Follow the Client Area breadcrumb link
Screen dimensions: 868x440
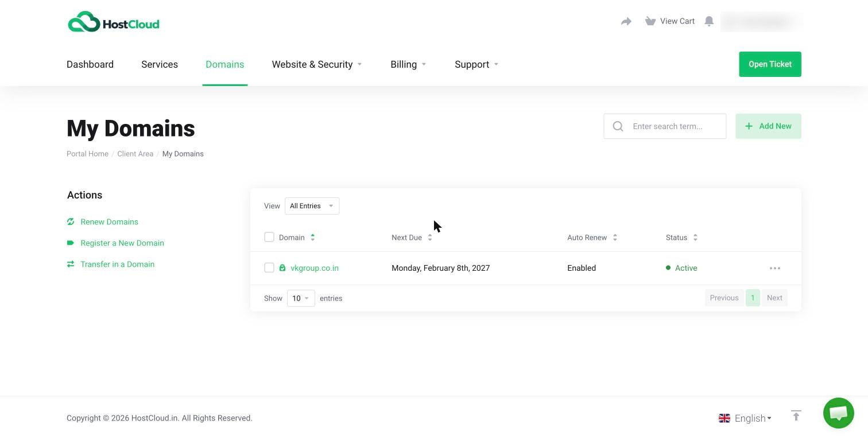(135, 154)
